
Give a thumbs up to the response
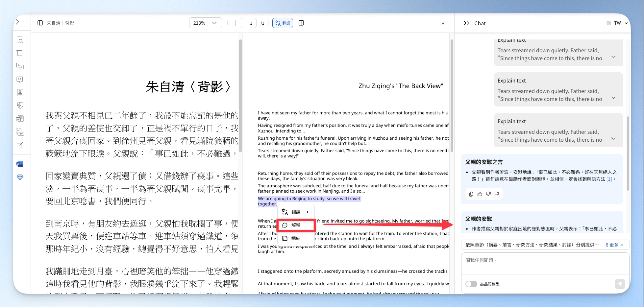tap(480, 194)
